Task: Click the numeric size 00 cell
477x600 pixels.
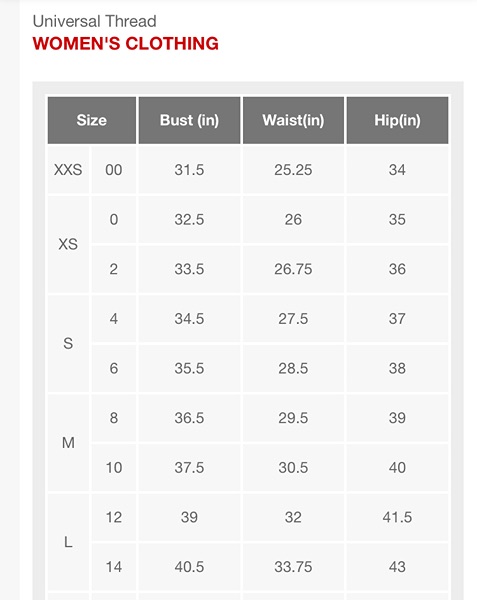Action: 114,170
